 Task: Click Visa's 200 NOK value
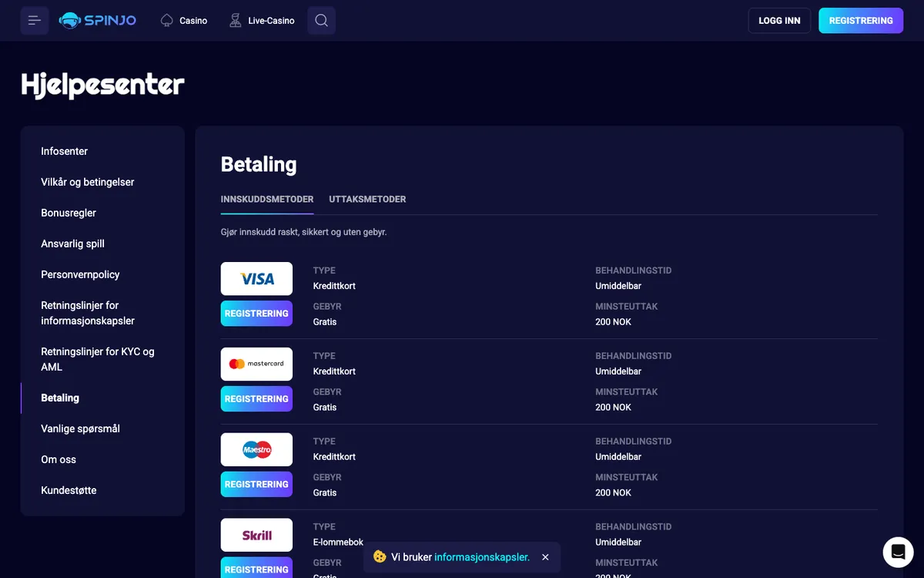tap(613, 322)
